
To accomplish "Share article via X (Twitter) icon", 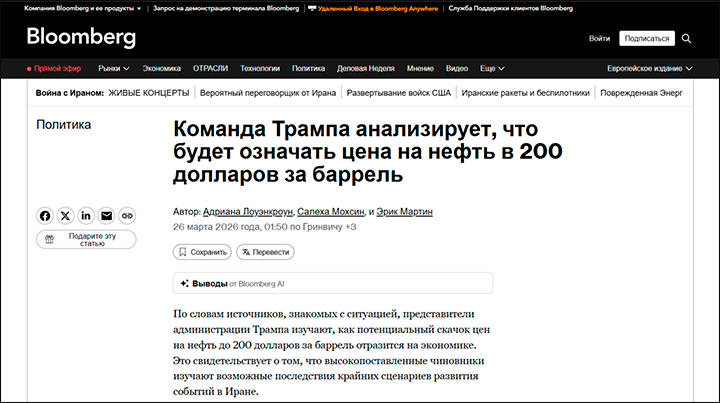I will [65, 215].
